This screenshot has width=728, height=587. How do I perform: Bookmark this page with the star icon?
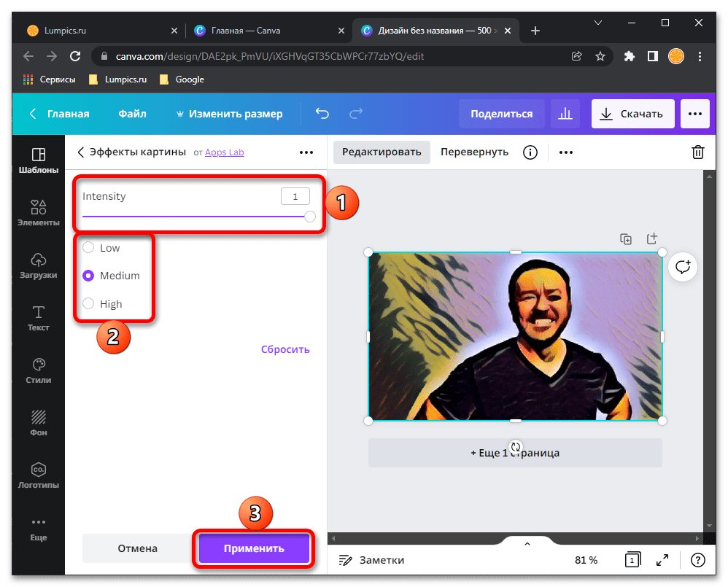[600, 57]
